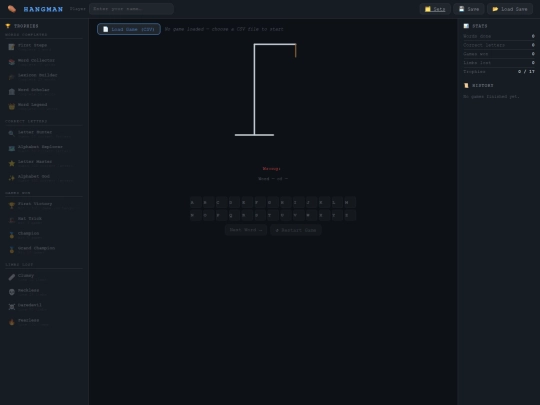This screenshot has height=405, width=540.
Task: Select the Word Collector books icon
Action: 12,62
